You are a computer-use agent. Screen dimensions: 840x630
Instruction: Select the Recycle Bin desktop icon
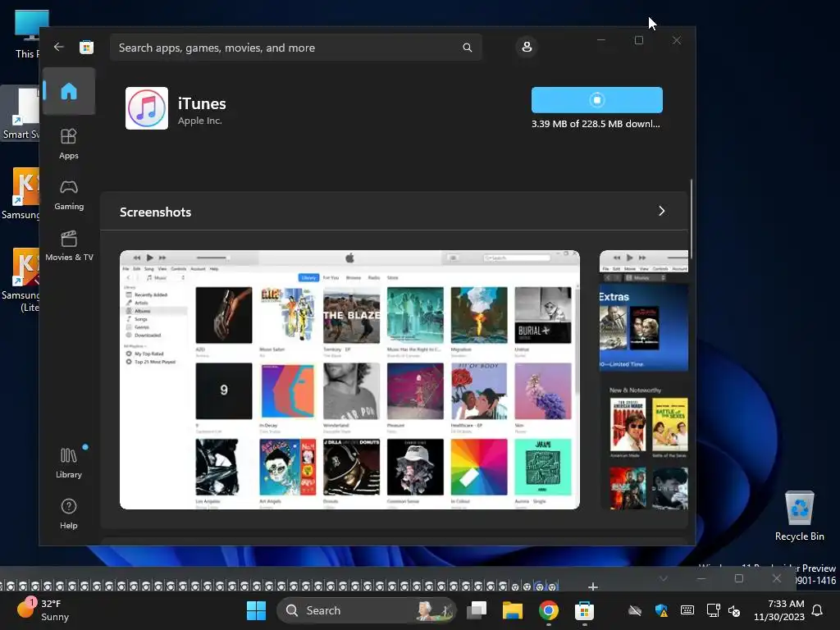click(799, 517)
